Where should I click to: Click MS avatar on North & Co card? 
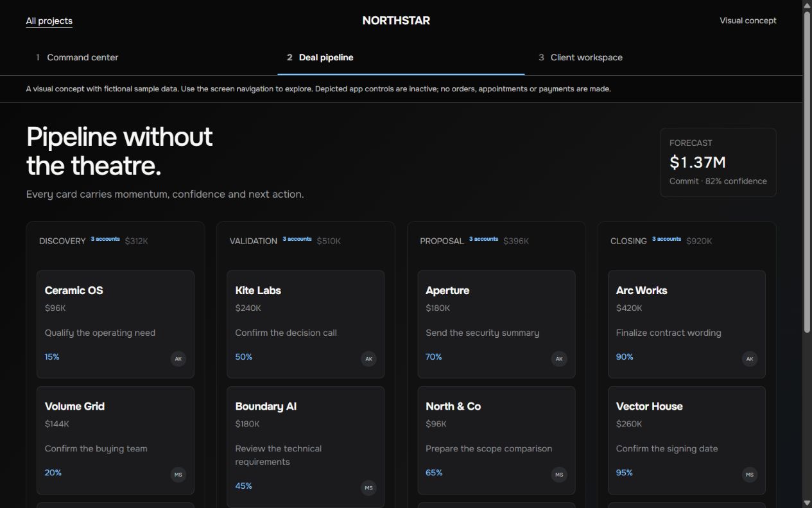coord(559,475)
